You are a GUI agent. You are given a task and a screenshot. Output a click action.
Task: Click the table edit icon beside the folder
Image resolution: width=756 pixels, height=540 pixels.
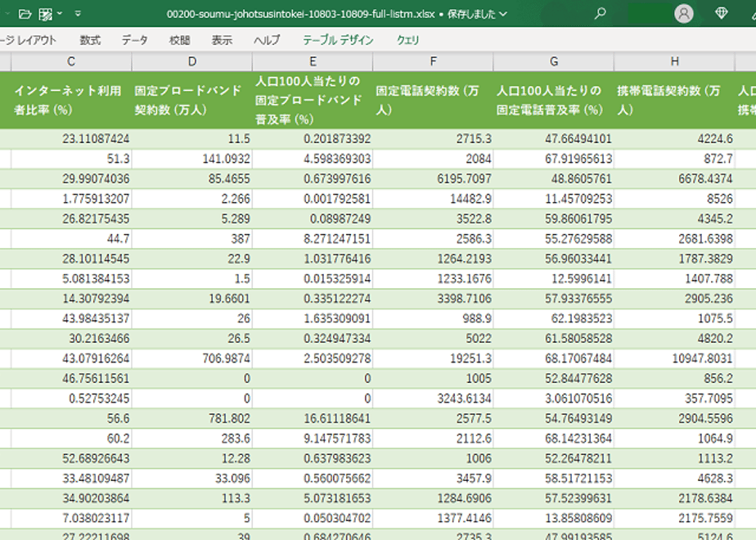click(x=45, y=14)
